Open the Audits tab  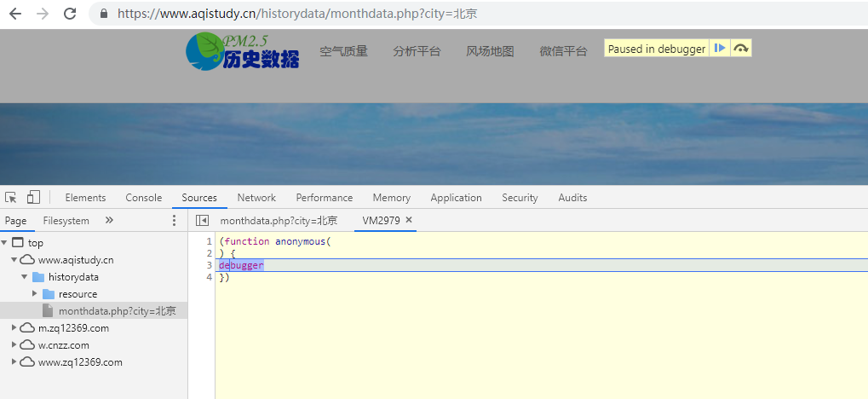click(572, 198)
